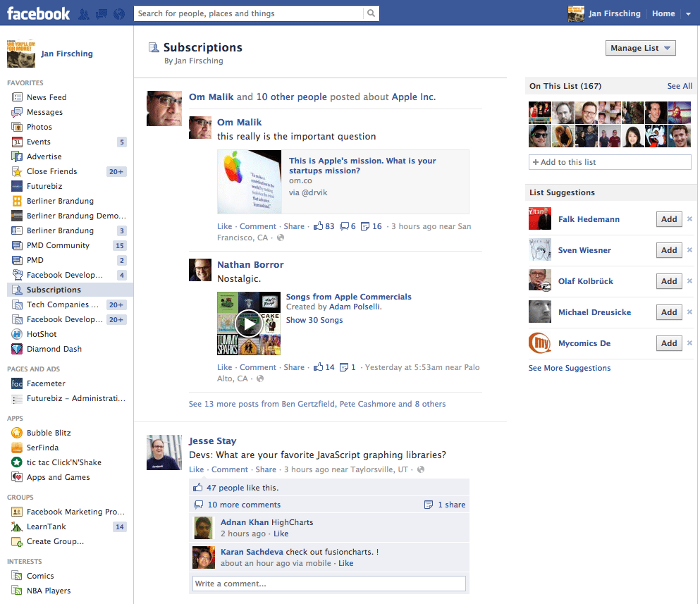Click the News Feed sidebar icon

point(17,97)
